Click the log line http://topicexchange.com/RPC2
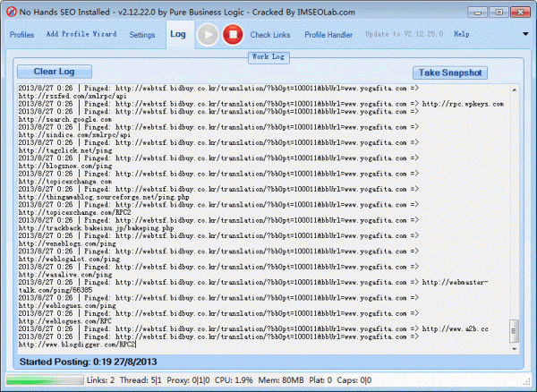This screenshot has height=392, width=537. click(x=74, y=213)
